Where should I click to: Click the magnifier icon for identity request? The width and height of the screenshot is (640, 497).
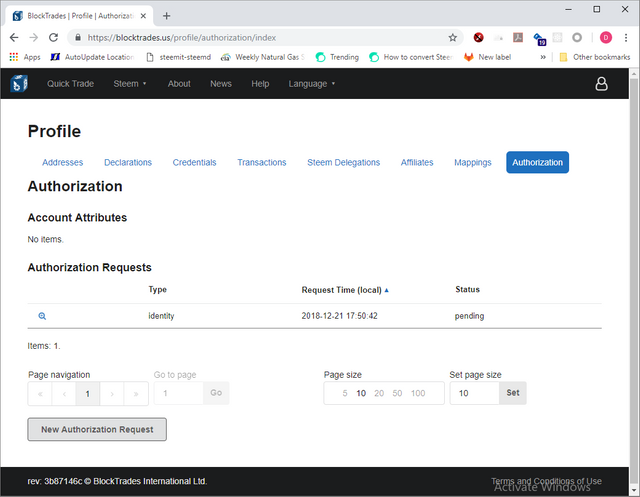42,316
